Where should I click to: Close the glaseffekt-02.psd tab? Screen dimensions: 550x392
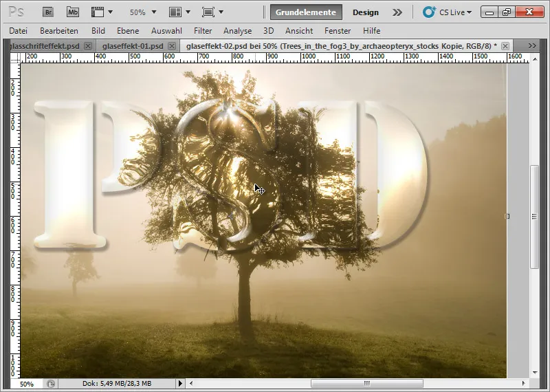(x=505, y=46)
